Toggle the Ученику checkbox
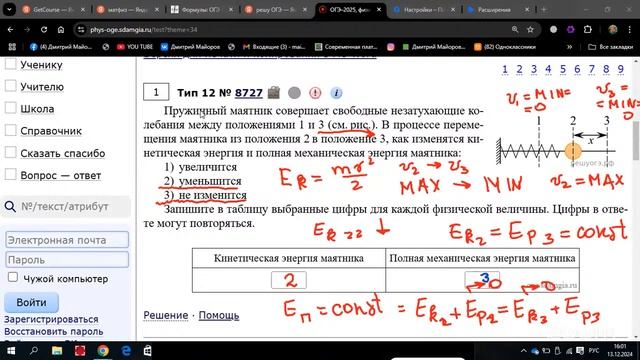This screenshot has width=640, height=360. click(x=11, y=64)
